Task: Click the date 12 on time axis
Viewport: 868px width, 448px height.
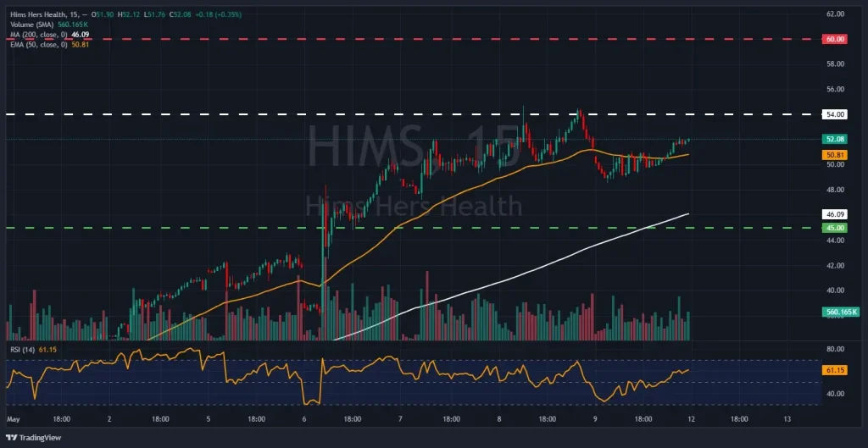Action: coord(692,419)
